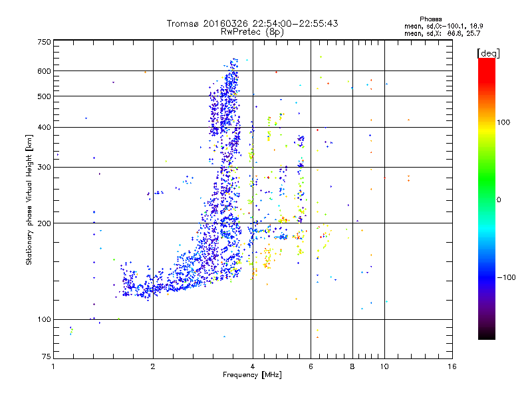The image size is (532, 399).
Task: Click the y-axis tick label "200"
Action: [44, 223]
